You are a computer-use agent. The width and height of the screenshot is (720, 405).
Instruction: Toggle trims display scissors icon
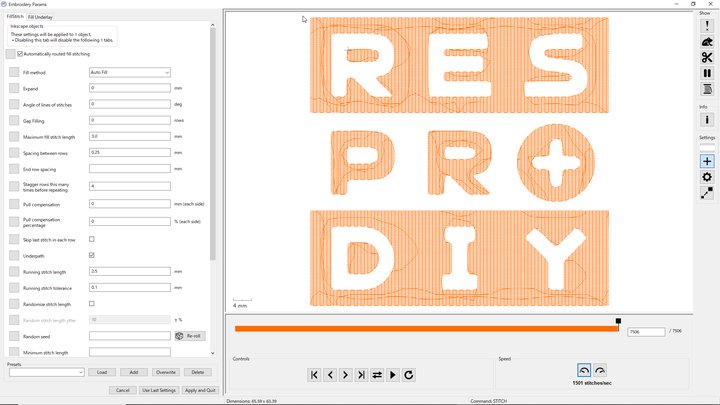[707, 57]
